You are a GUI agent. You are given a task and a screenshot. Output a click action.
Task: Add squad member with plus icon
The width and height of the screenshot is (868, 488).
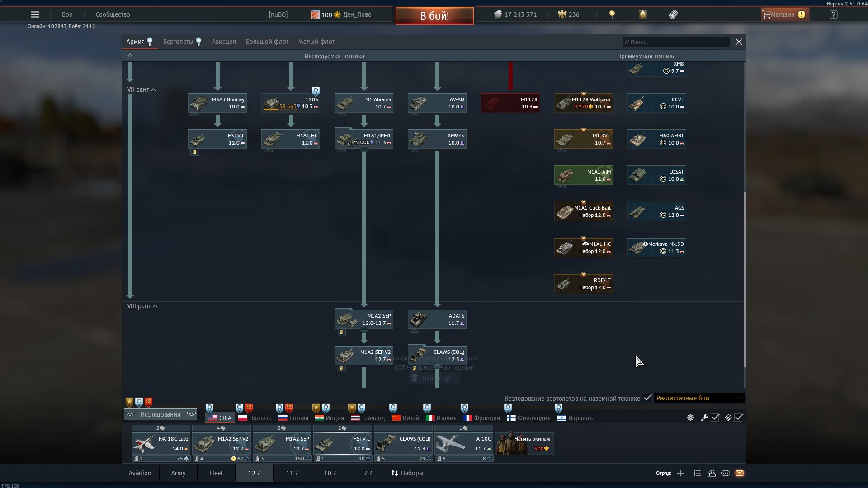click(x=680, y=473)
